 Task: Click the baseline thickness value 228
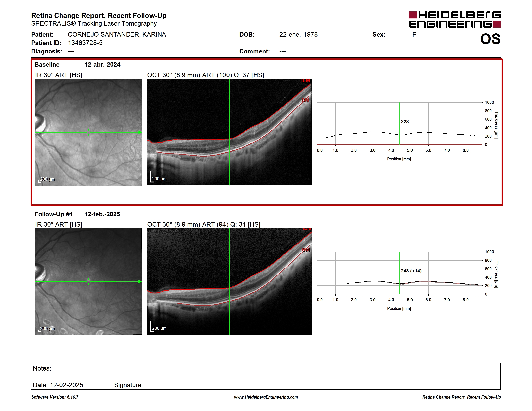coord(405,122)
